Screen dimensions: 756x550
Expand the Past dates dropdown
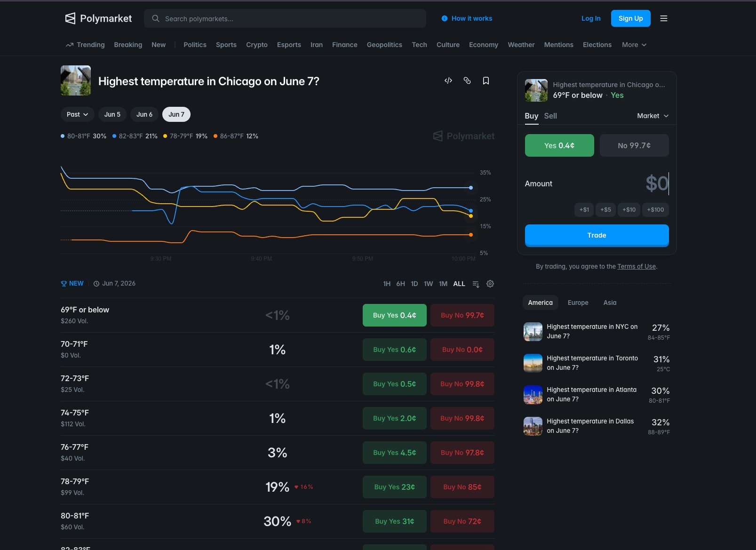(78, 114)
